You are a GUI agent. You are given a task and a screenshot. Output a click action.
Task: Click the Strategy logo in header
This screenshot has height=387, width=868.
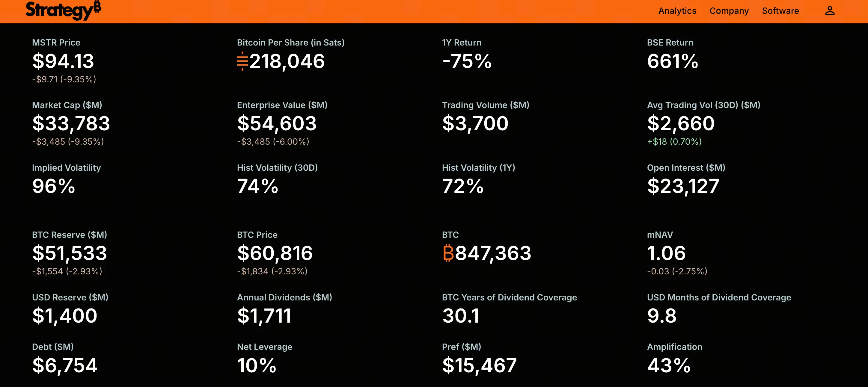63,10
